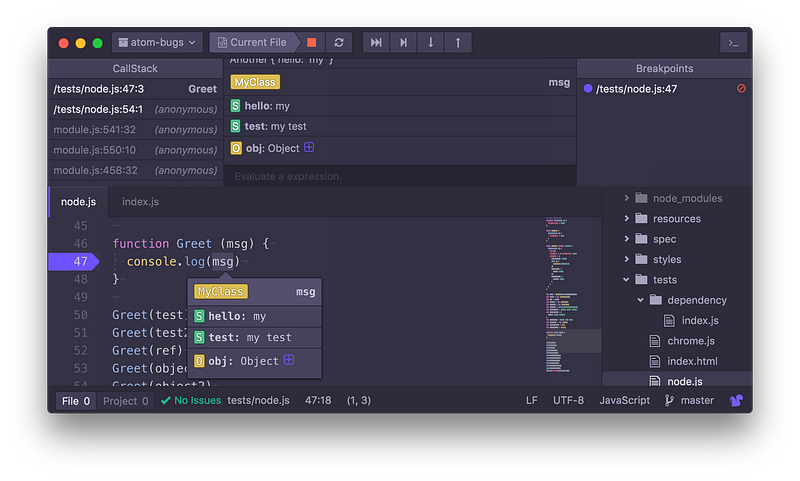The height and width of the screenshot is (481, 800).
Task: Click the restart debugger refresh icon
Action: click(x=339, y=43)
